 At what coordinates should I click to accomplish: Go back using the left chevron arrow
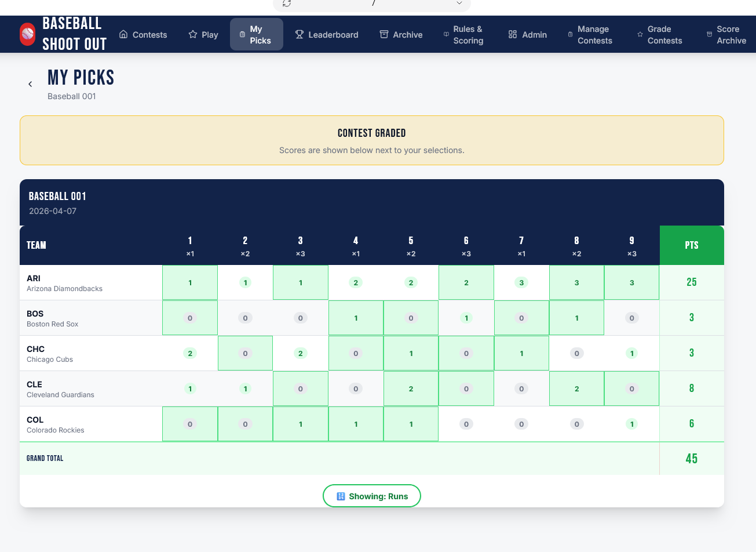(x=30, y=84)
